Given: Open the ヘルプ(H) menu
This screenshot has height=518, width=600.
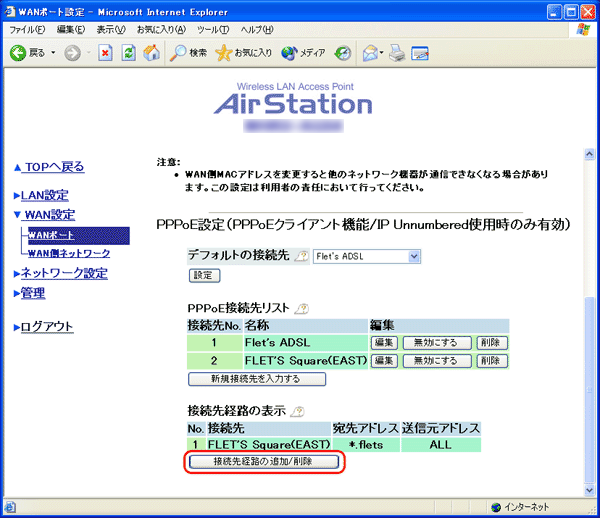Looking at the screenshot, I should point(257,30).
